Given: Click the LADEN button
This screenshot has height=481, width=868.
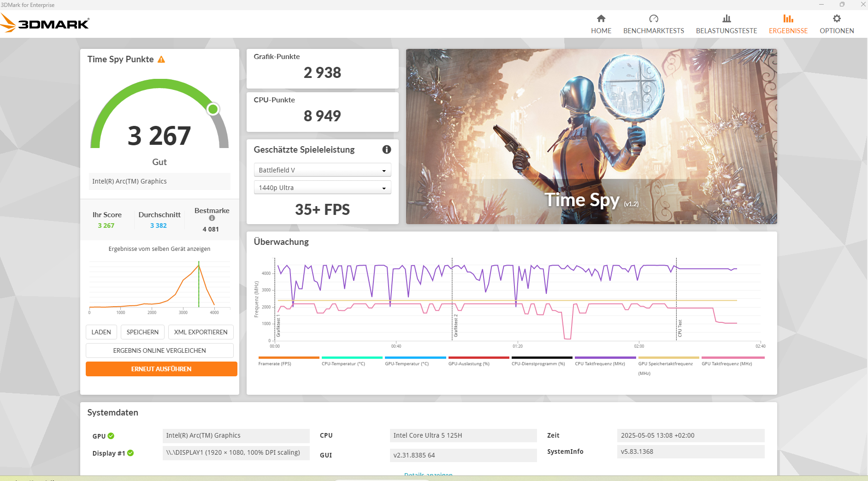Looking at the screenshot, I should pyautogui.click(x=101, y=332).
